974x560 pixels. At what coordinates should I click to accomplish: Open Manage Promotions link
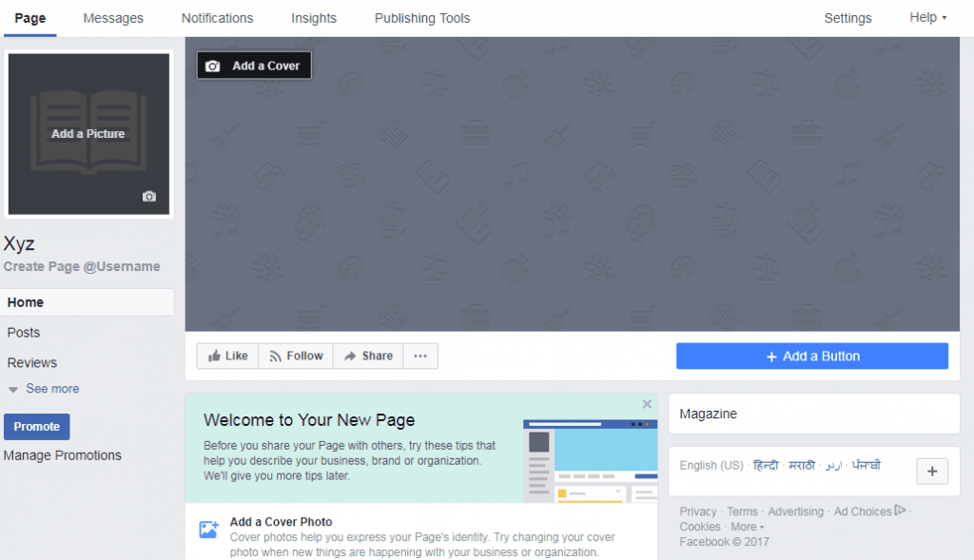point(63,455)
